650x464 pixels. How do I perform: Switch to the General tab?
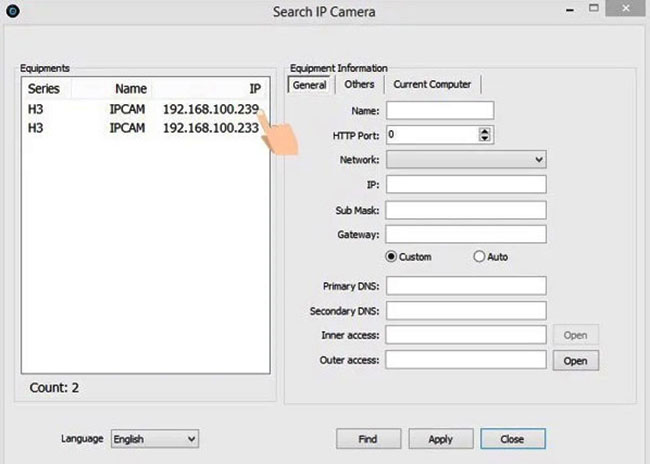point(309,85)
